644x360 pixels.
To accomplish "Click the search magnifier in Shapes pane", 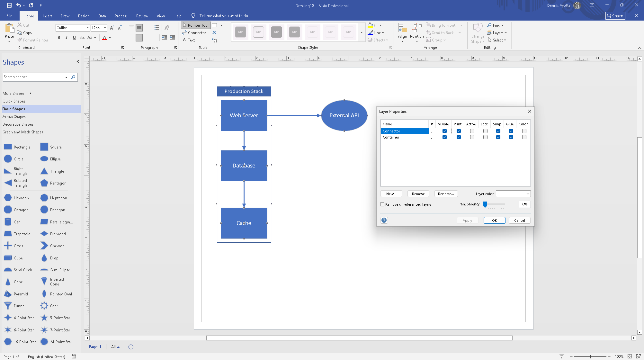I will (x=73, y=77).
